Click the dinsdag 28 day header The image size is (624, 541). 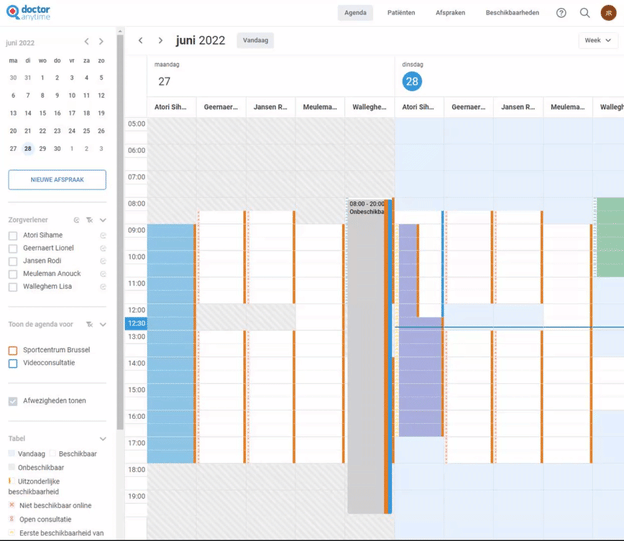[412, 81]
